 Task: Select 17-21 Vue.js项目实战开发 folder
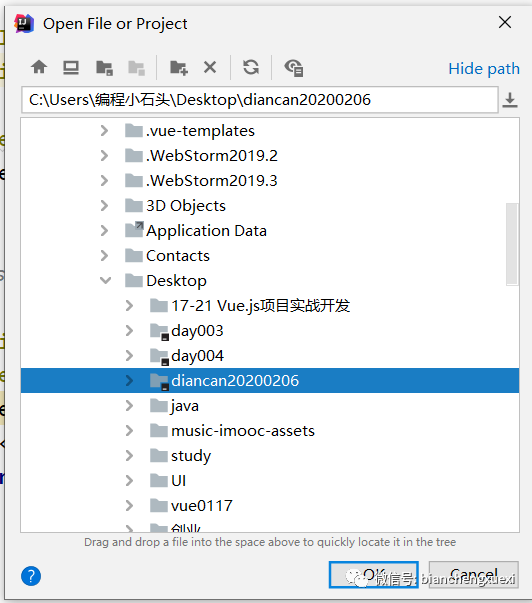(260, 306)
